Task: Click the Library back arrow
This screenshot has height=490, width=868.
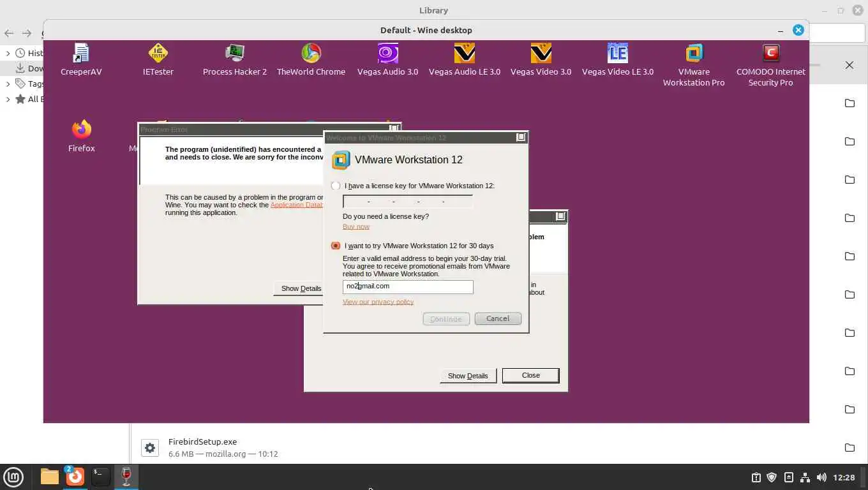Action: (x=9, y=33)
